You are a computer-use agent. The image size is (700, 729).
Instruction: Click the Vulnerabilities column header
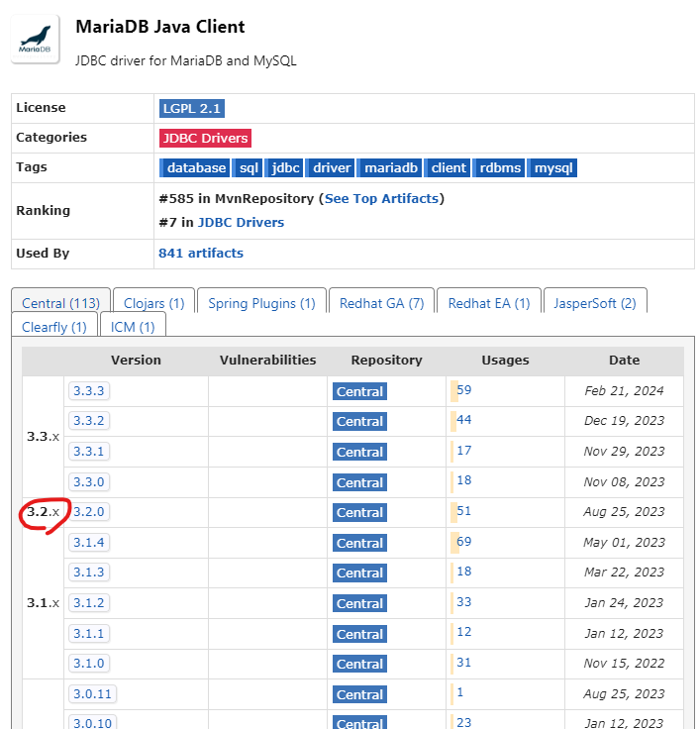[x=267, y=360]
